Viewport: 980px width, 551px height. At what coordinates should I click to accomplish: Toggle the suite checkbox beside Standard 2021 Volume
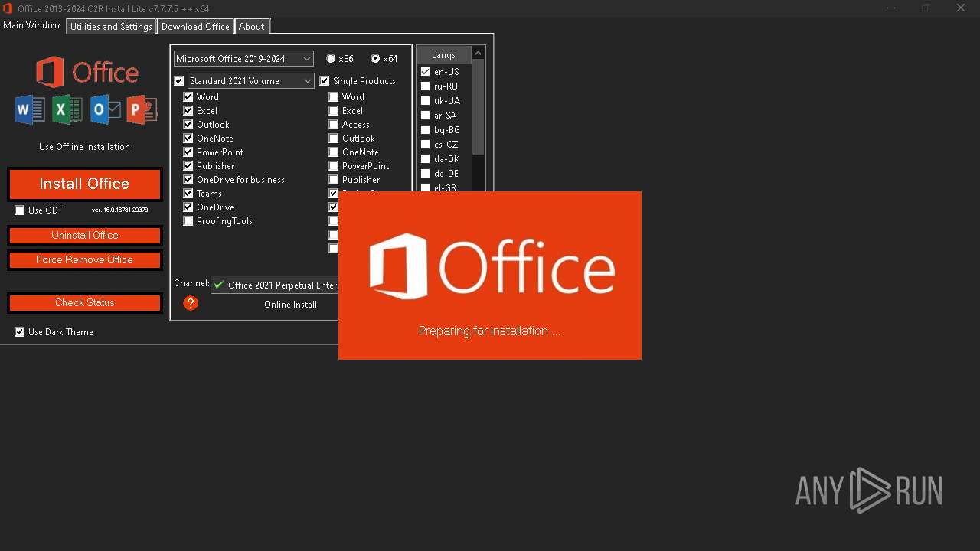click(179, 81)
